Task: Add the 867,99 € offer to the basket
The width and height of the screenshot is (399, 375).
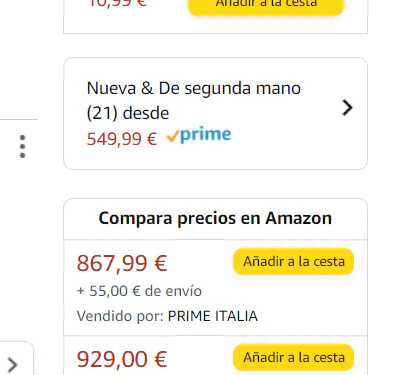Action: [x=293, y=262]
